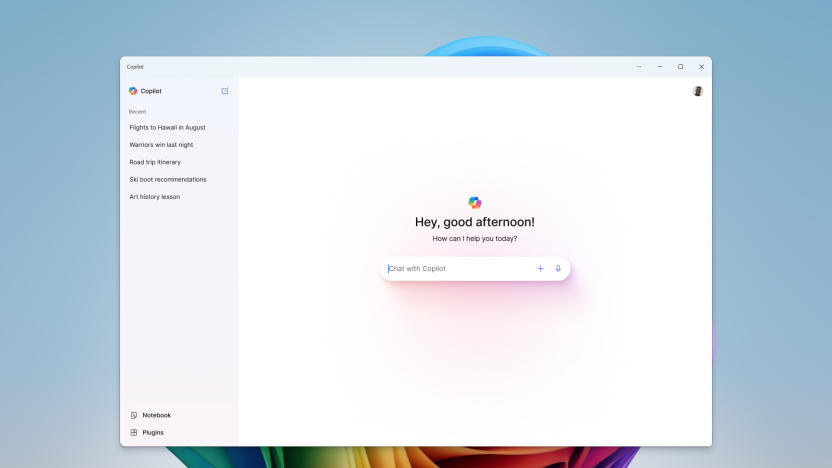Select the Ski boot recommendations conversation
The width and height of the screenshot is (832, 468).
tap(167, 180)
